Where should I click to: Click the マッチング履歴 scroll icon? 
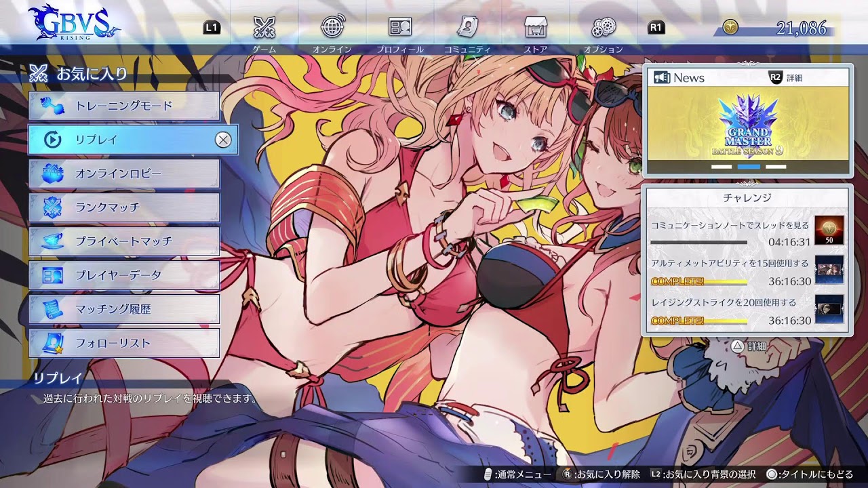52,309
